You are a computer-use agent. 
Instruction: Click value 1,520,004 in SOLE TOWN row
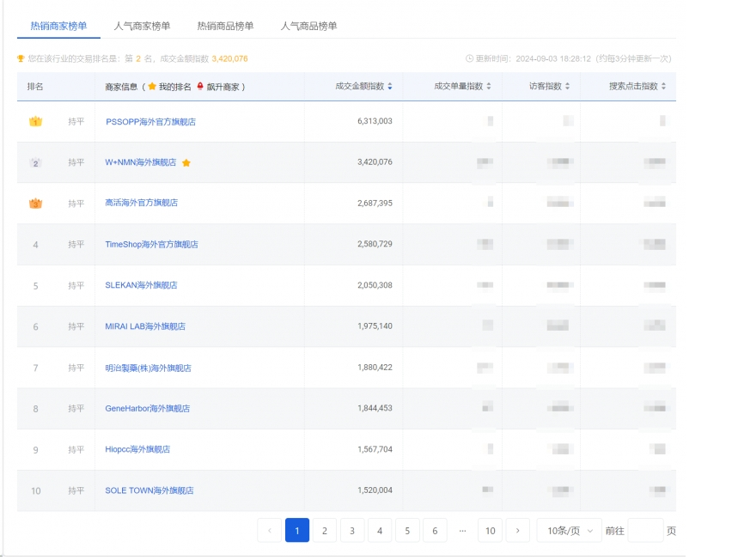pyautogui.click(x=375, y=490)
